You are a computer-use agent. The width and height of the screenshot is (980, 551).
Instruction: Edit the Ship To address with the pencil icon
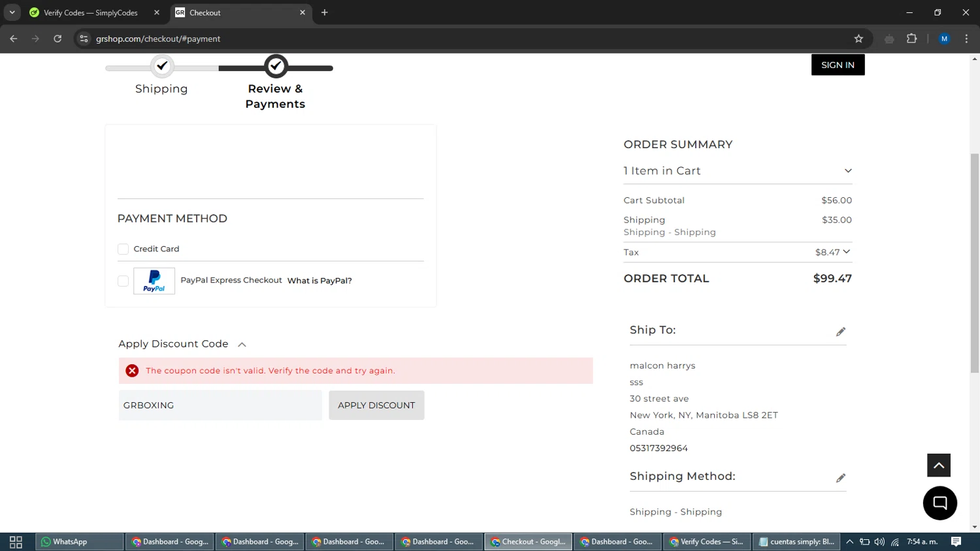point(841,332)
